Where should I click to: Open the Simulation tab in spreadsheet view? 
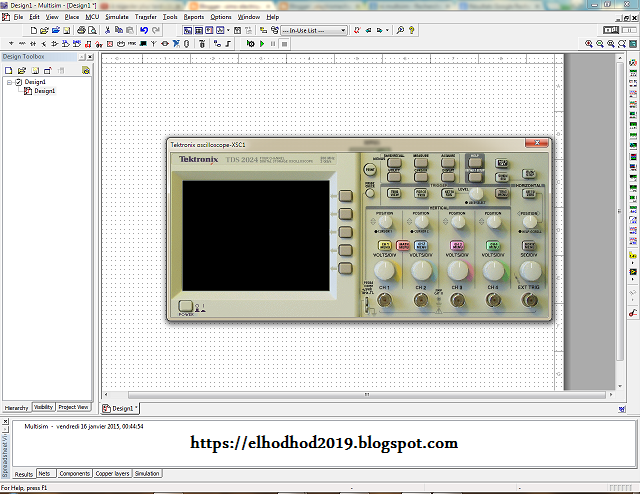pyautogui.click(x=147, y=474)
